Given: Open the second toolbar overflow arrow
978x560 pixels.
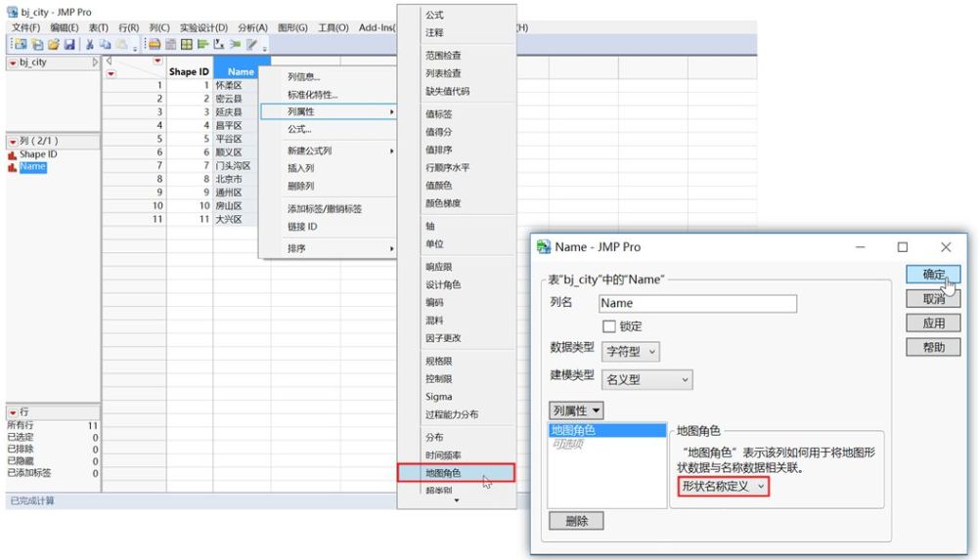Looking at the screenshot, I should point(264,47).
